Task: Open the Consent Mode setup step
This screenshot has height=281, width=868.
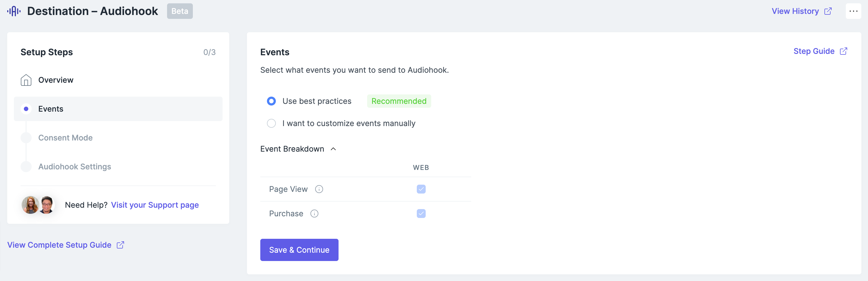Action: tap(65, 138)
